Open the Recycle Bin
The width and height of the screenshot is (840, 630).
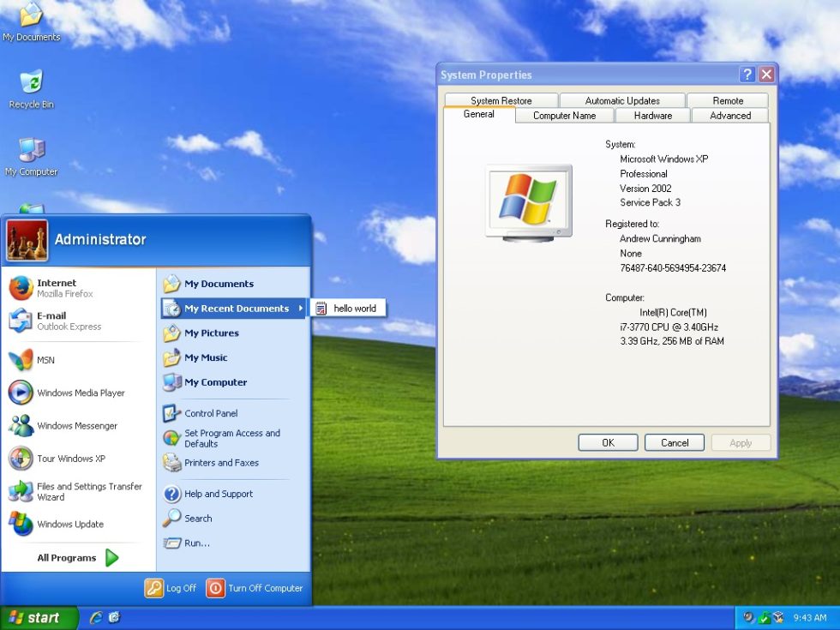point(31,81)
